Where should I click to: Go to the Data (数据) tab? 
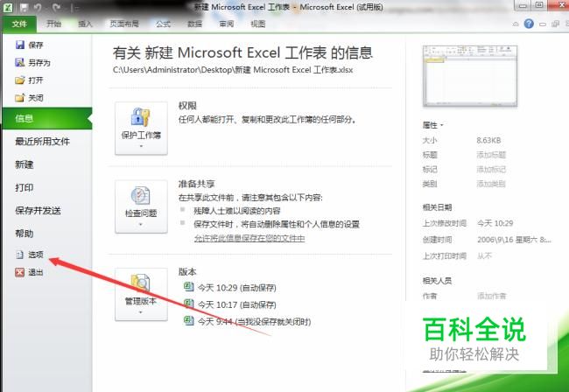click(x=195, y=24)
